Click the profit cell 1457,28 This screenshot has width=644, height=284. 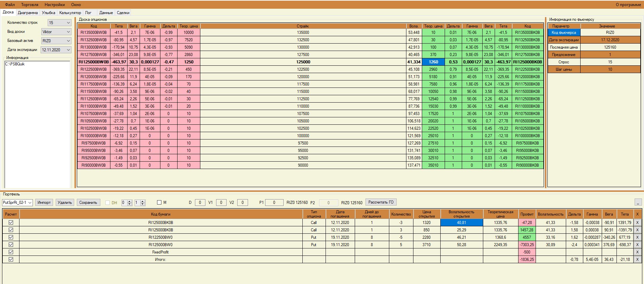point(527,230)
